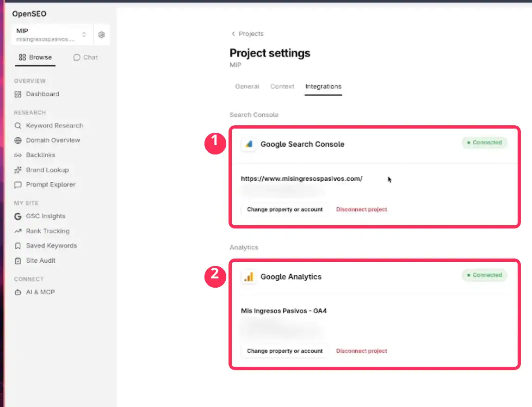
Task: Switch to the Browse tab
Action: point(35,57)
